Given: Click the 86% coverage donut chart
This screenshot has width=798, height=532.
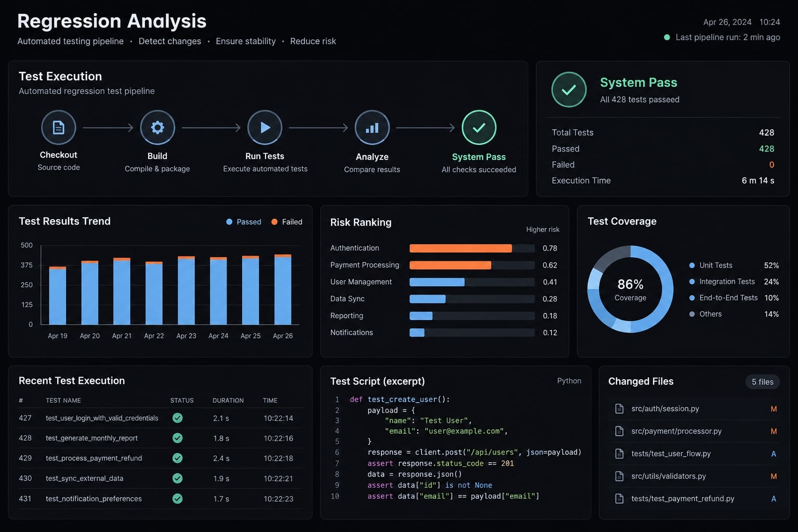Looking at the screenshot, I should coord(630,289).
